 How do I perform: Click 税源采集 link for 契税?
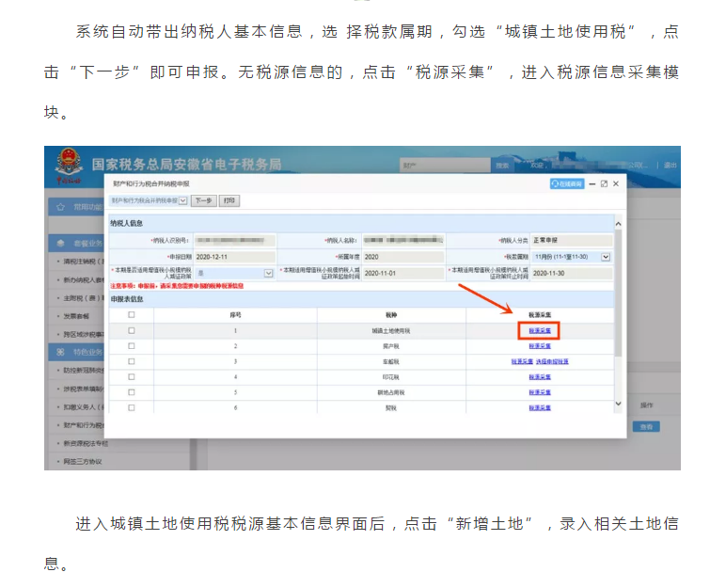[x=540, y=407]
